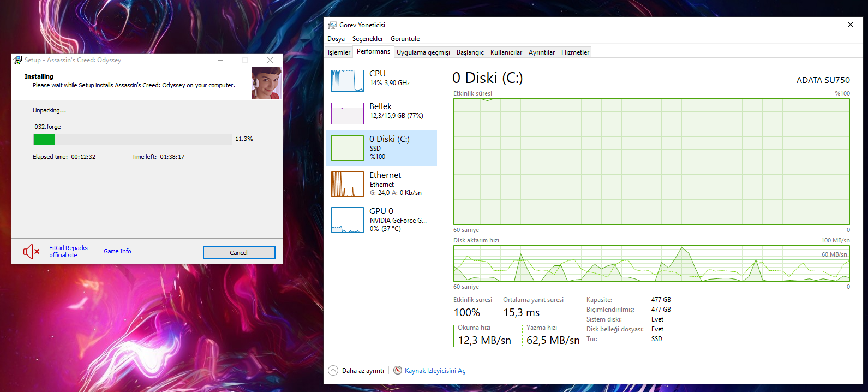The image size is (868, 392).
Task: Minimize the Setup installer window
Action: tap(220, 60)
